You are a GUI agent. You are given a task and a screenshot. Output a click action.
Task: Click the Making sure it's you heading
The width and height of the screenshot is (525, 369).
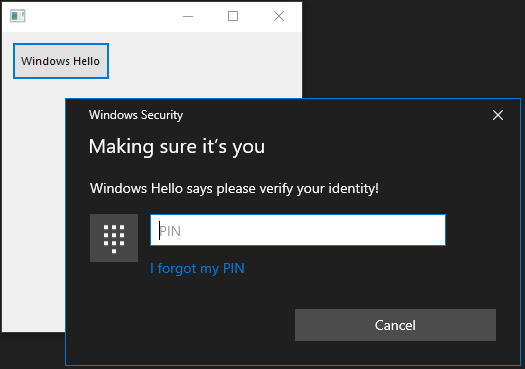coord(177,147)
